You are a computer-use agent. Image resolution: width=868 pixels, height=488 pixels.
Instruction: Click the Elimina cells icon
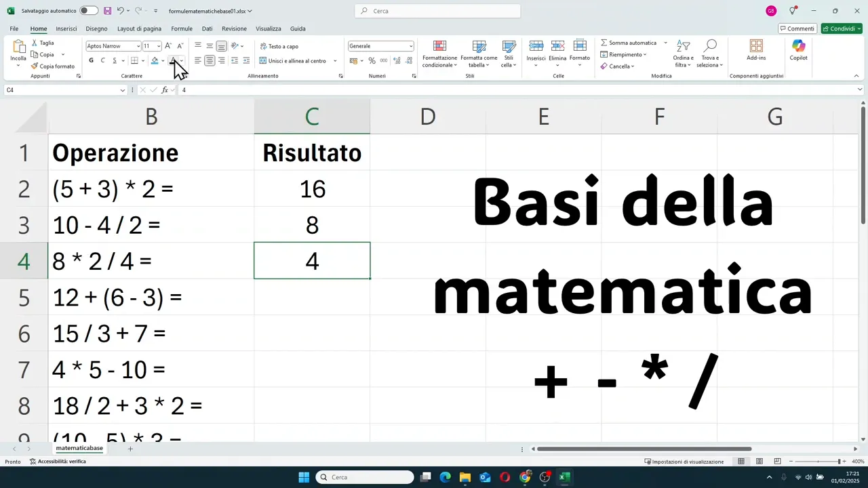557,46
